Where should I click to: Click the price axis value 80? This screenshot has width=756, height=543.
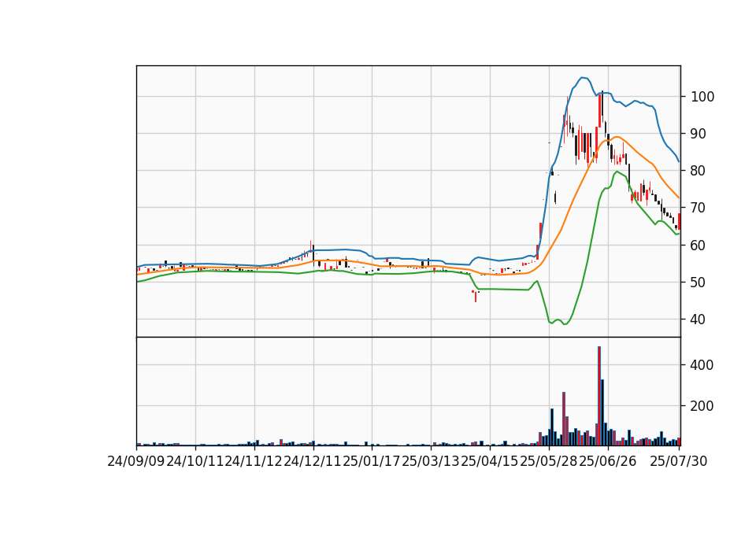[699, 171]
